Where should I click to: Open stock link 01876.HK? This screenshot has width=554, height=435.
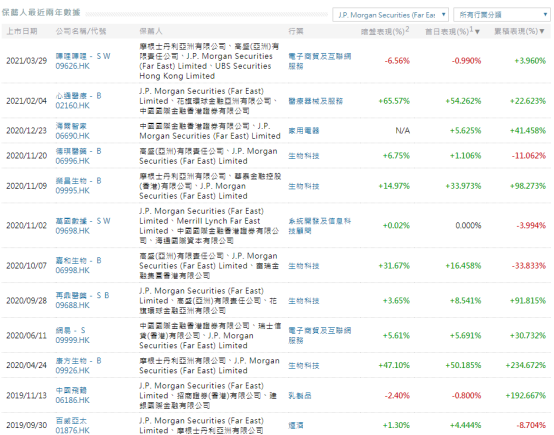(x=72, y=430)
